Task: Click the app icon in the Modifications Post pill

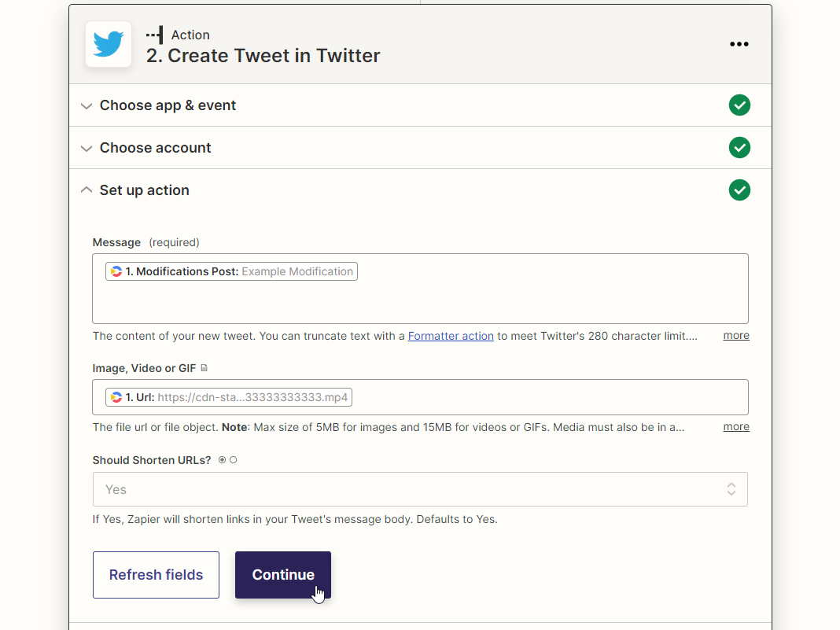Action: [116, 271]
